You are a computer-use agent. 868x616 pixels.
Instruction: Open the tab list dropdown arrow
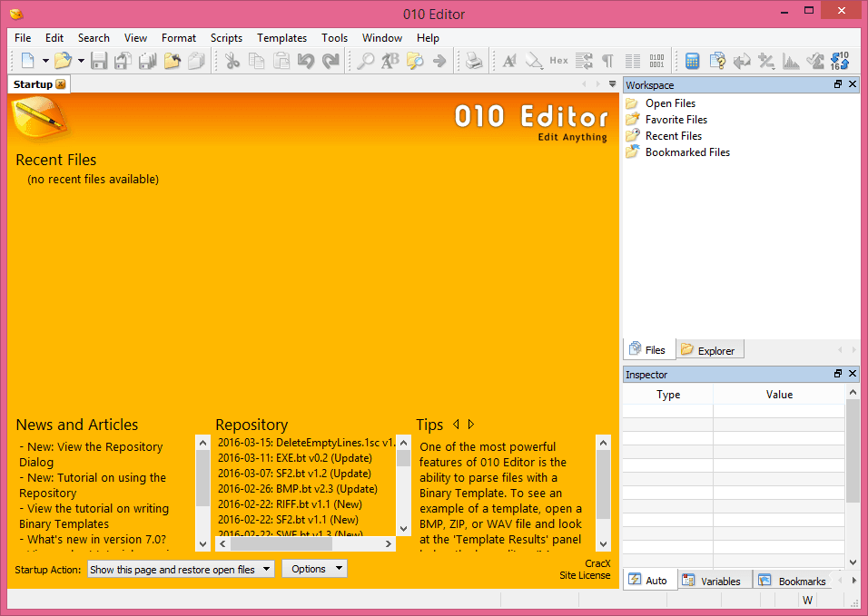[612, 84]
